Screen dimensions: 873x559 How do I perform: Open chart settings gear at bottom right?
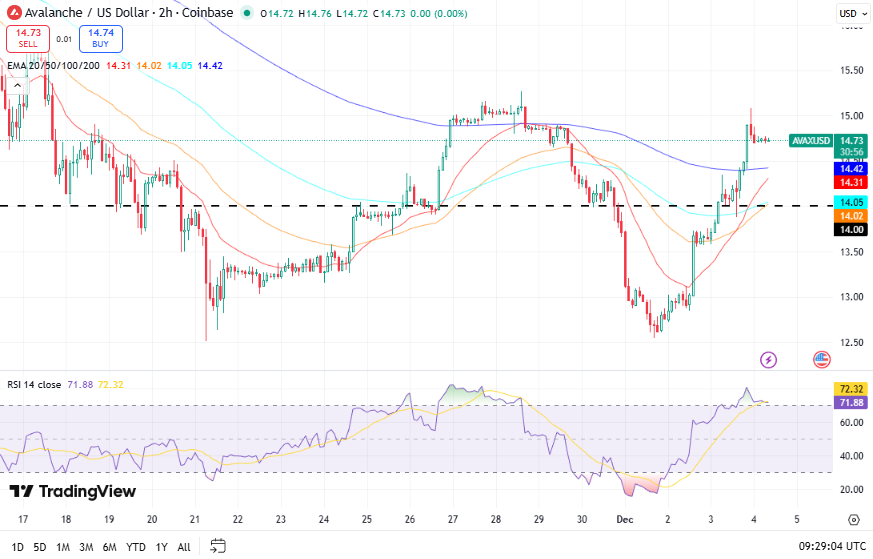854,519
